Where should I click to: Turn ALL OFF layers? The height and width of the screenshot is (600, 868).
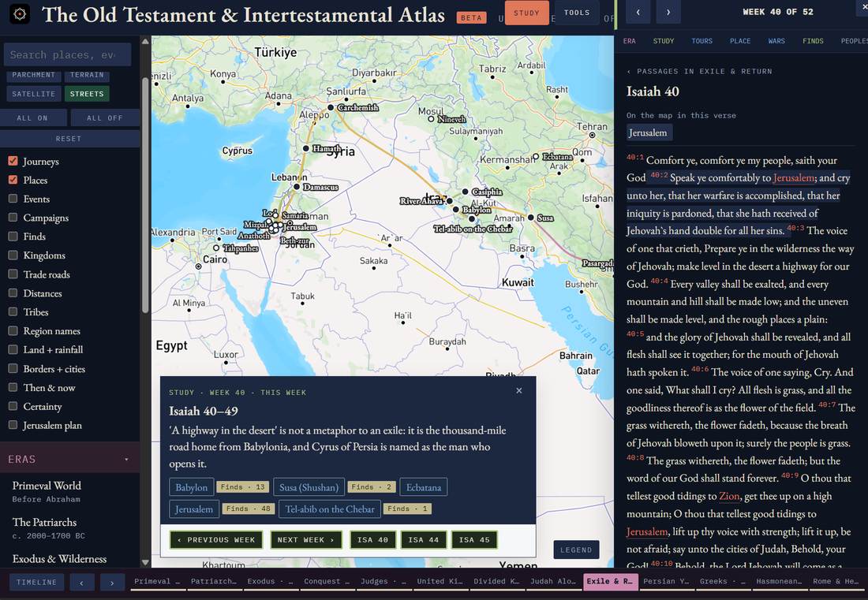tap(105, 117)
